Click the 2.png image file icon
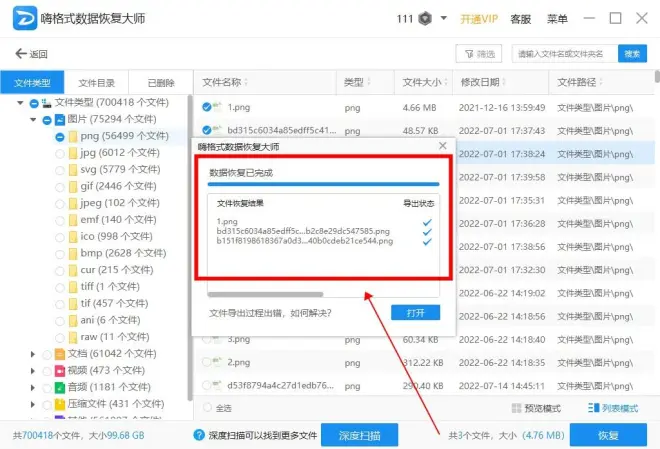The width and height of the screenshot is (660, 449). click(x=218, y=361)
